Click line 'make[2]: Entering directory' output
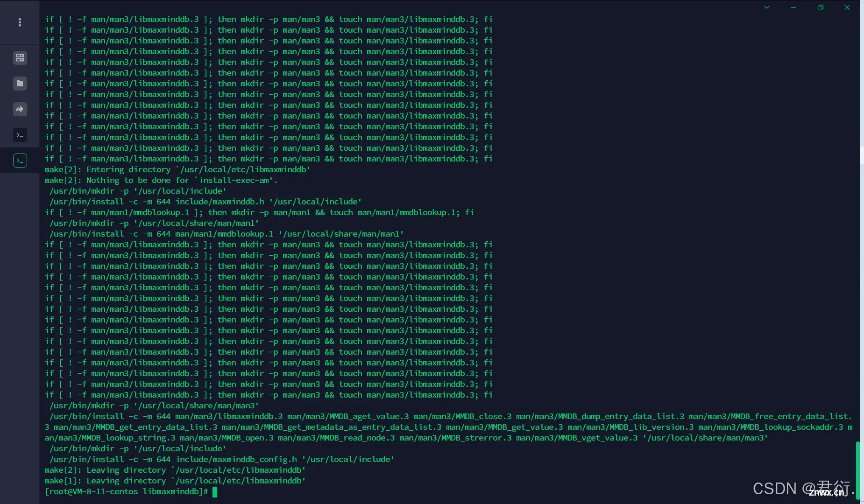The image size is (864, 504). [177, 169]
